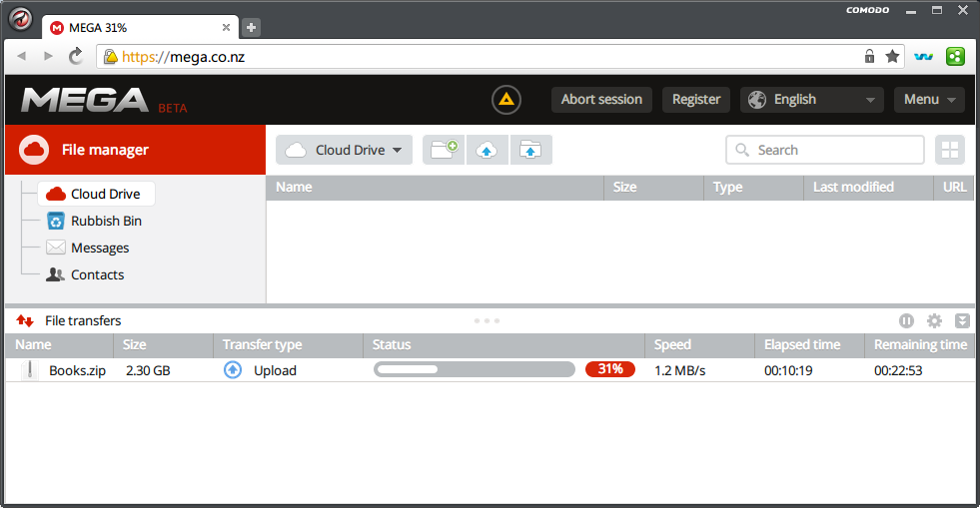Image resolution: width=980 pixels, height=508 pixels.
Task: Click the Register button
Action: (x=696, y=100)
